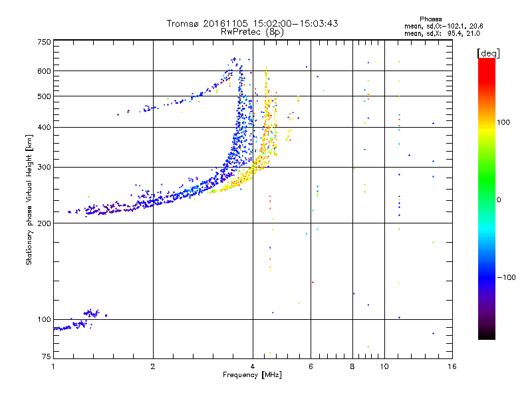Click the "Phases" heading at top right

point(430,19)
